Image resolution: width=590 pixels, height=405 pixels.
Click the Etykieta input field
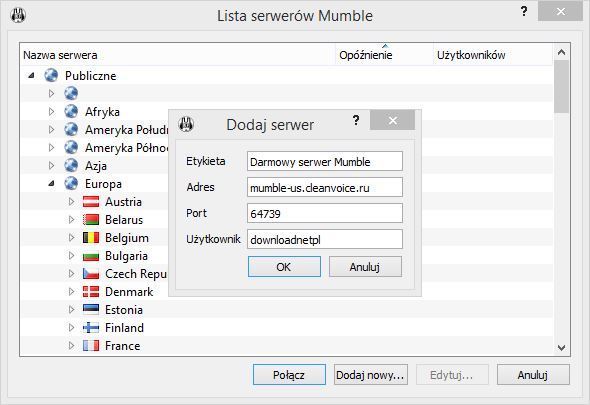point(325,161)
